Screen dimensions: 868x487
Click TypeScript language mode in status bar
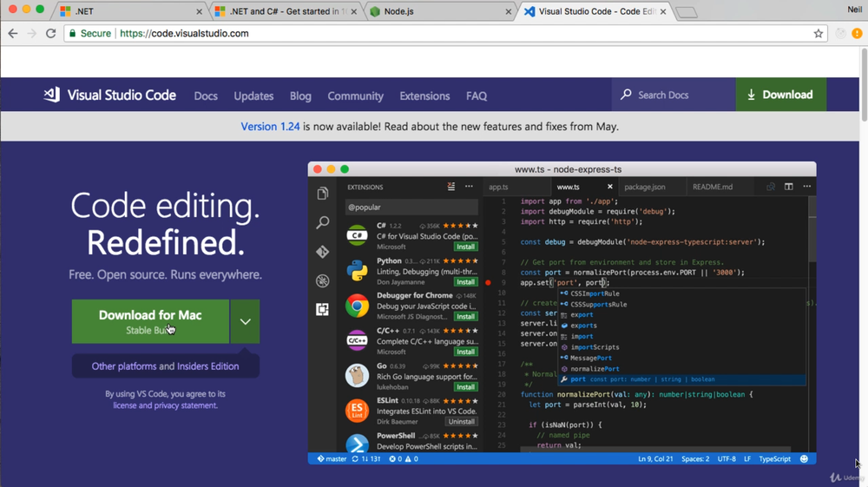click(774, 458)
